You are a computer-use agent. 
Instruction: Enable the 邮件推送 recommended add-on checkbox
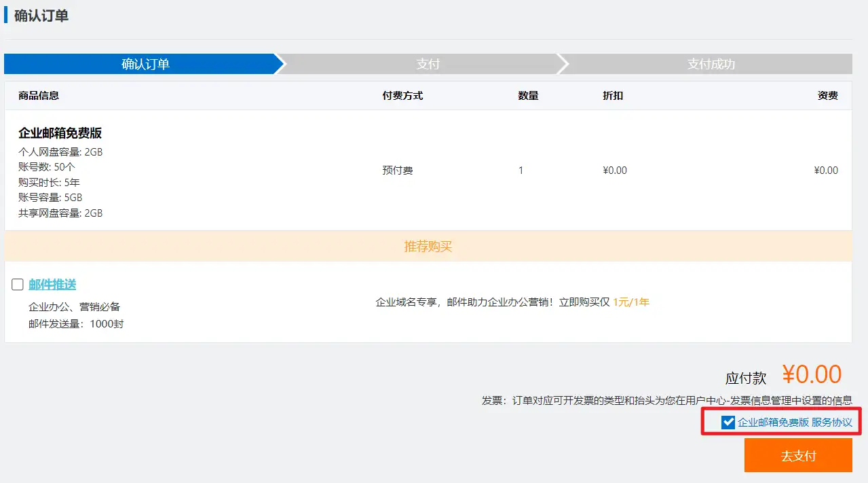click(17, 284)
